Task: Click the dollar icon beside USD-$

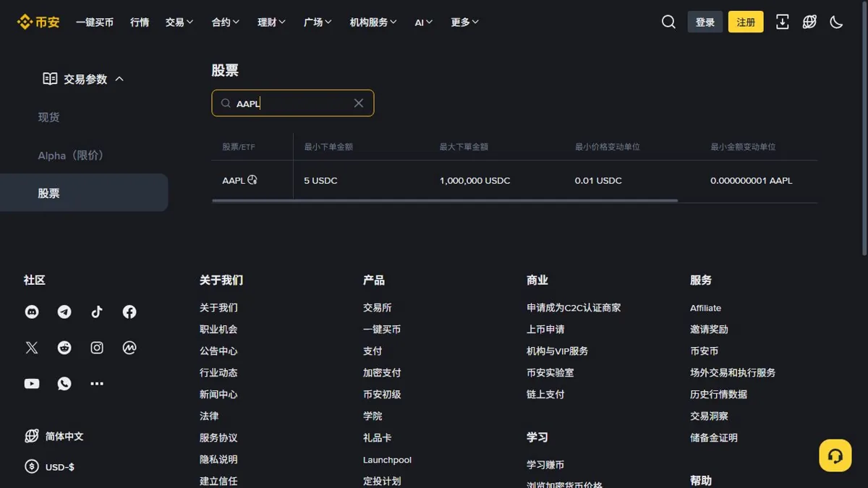Action: pyautogui.click(x=32, y=467)
